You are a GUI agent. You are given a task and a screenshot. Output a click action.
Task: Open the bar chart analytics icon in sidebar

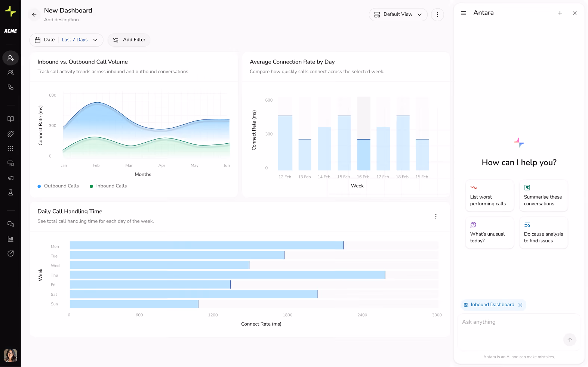click(10, 239)
